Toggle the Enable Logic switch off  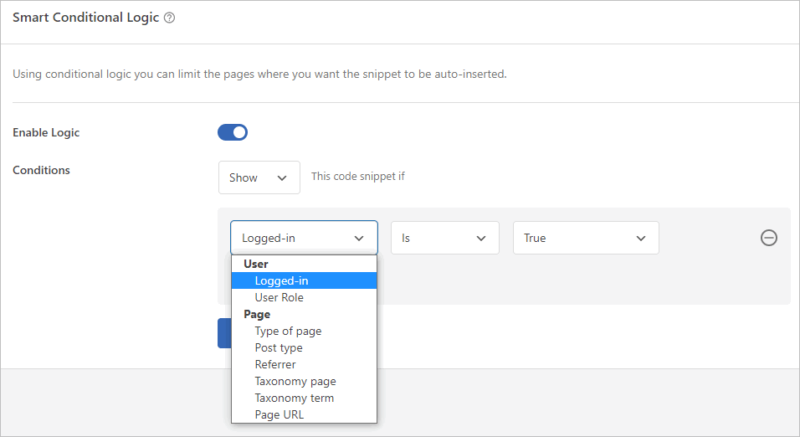[x=233, y=133]
